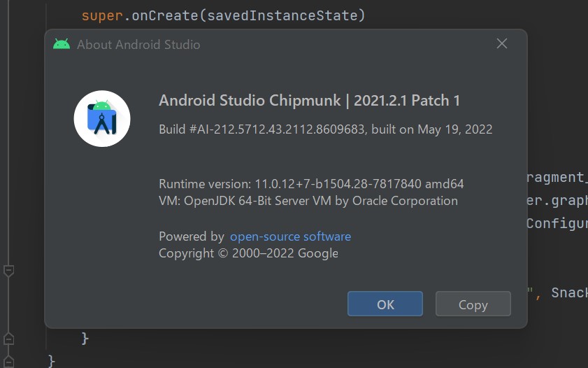
Task: Toggle the gutter fold marker beside the inner closing brace
Action: tap(8, 339)
